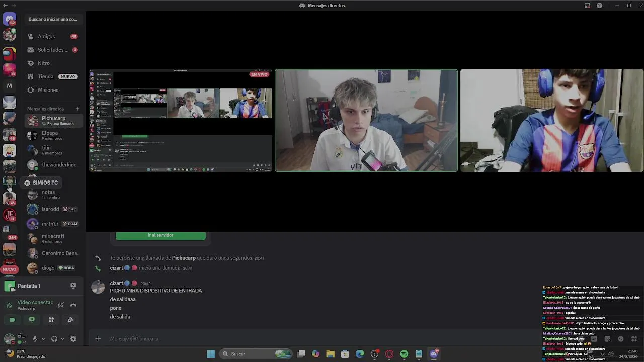Deafen with the headphones icon
This screenshot has height=362, width=644.
click(x=54, y=339)
